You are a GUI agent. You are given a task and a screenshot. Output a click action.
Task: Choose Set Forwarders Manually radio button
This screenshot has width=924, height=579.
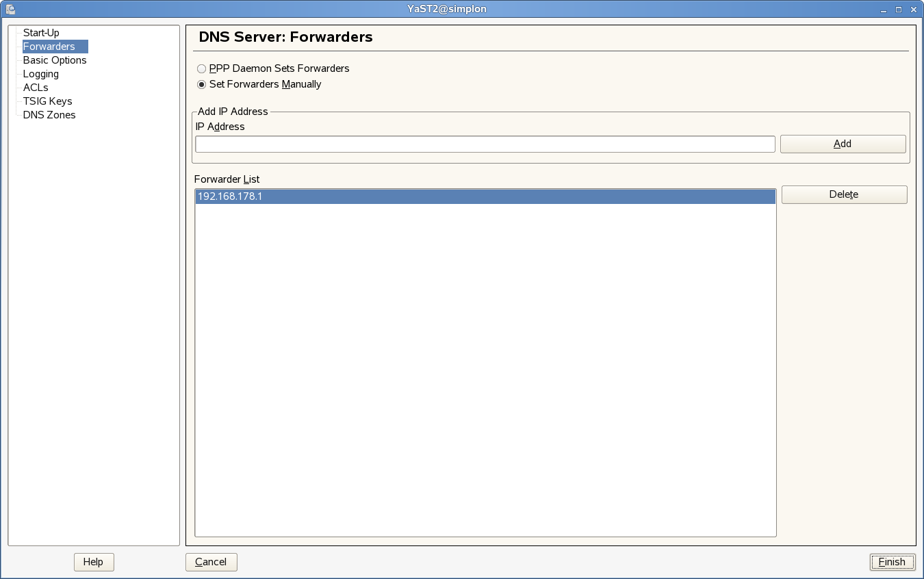click(201, 85)
